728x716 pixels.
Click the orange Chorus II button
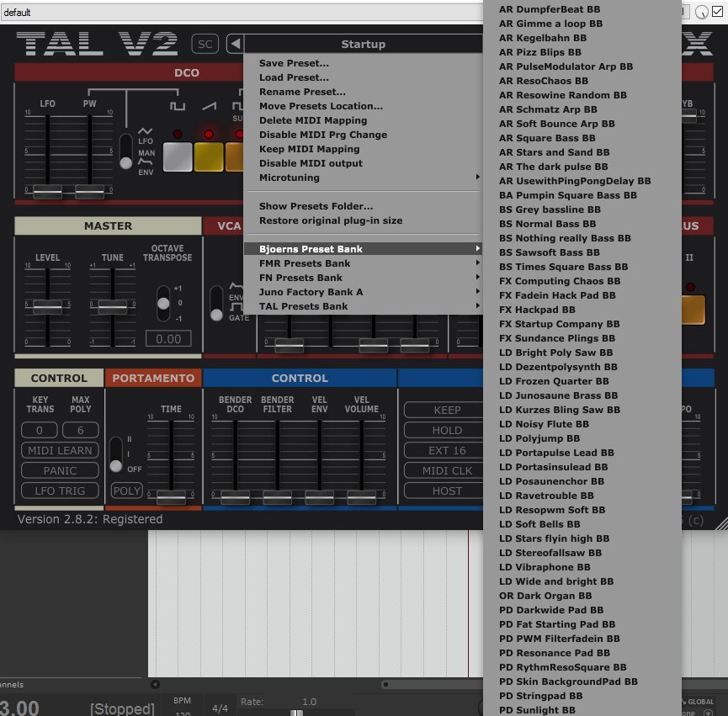(x=693, y=309)
